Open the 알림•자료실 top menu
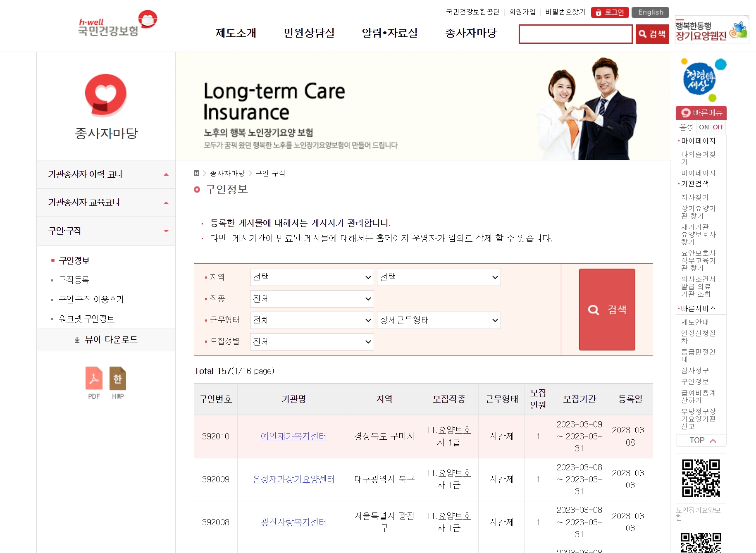 click(x=390, y=33)
